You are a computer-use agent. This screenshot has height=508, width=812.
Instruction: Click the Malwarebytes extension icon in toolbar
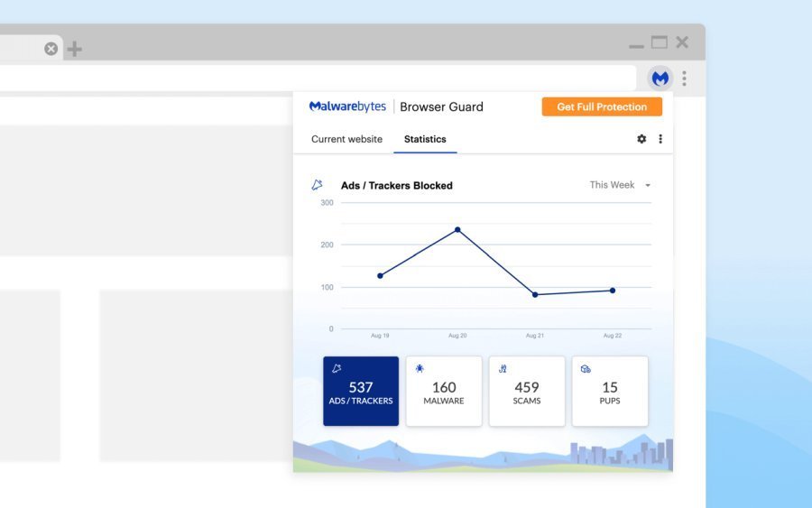coord(660,79)
